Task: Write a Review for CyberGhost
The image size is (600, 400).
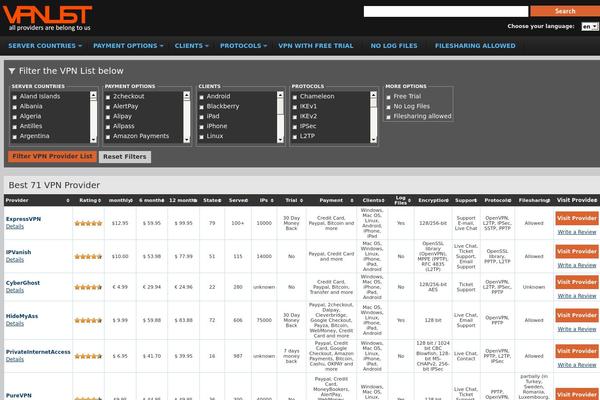Action: tap(577, 296)
